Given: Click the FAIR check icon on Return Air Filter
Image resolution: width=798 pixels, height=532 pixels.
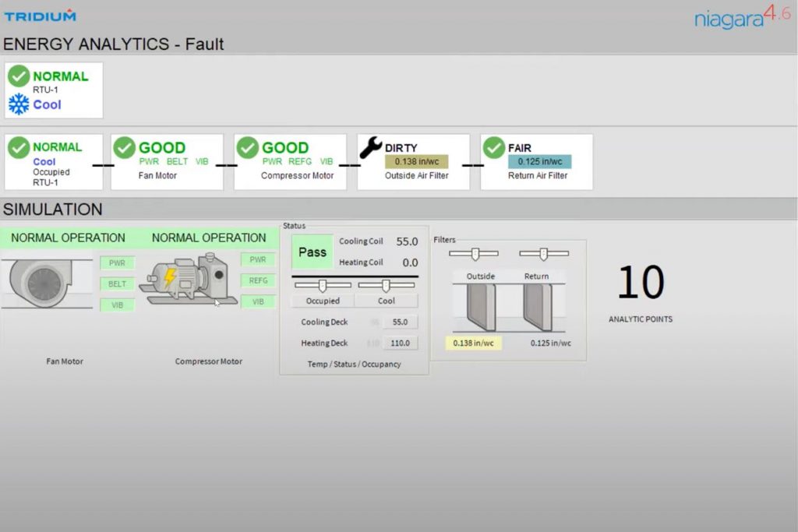Looking at the screenshot, I should pyautogui.click(x=494, y=148).
